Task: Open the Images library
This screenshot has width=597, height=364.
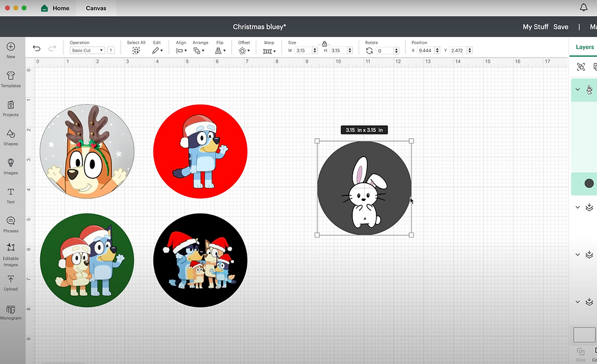Action: [11, 166]
